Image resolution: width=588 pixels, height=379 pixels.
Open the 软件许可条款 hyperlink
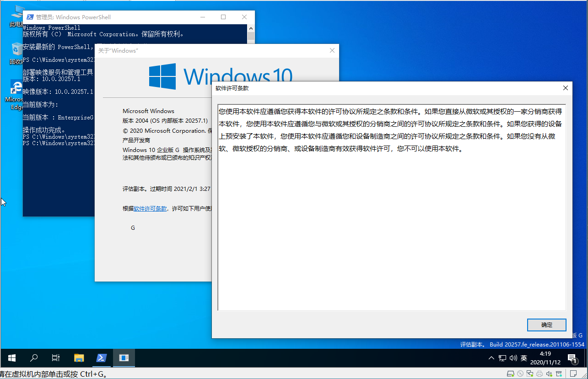tap(150, 208)
